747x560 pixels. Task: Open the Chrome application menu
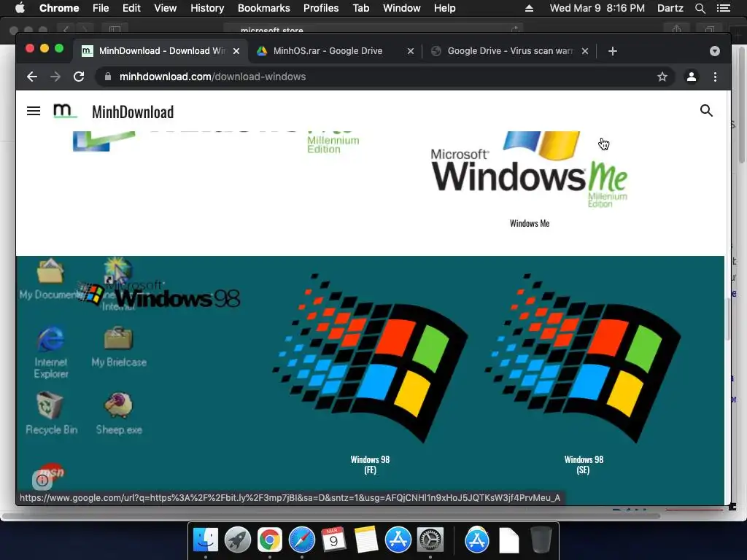(x=59, y=8)
